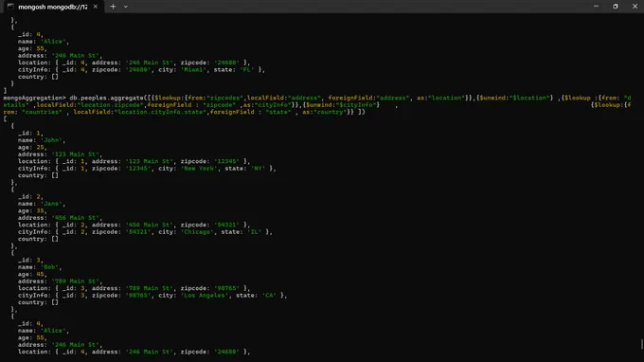
Task: Restore down the terminal window
Action: click(x=616, y=7)
